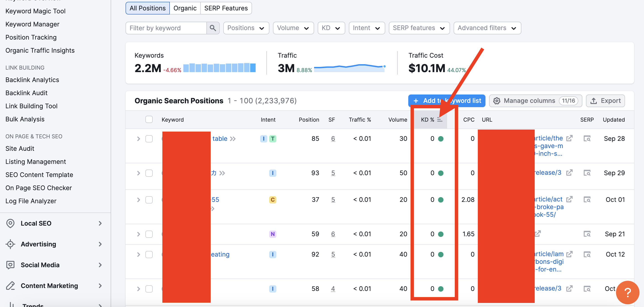Screen dimensions: 644x307
Task: Click the plus icon on Add to keyword list
Action: (416, 101)
